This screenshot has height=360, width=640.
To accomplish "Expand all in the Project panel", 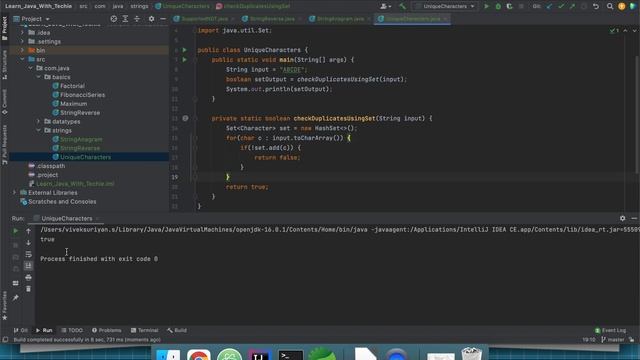I will pos(125,19).
